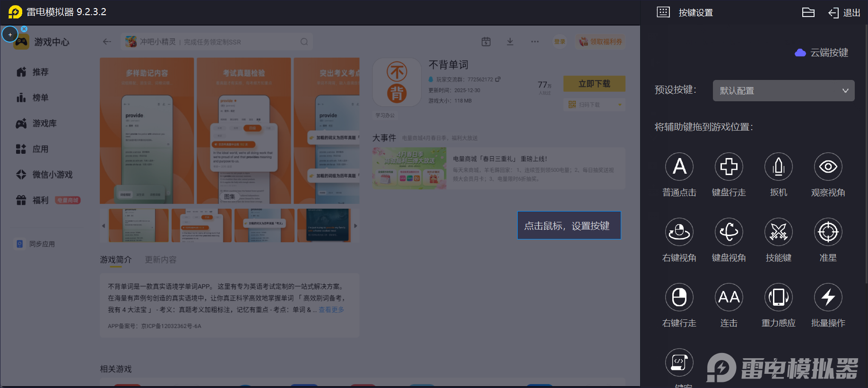This screenshot has height=388, width=868.
Task: Click the 查看更多 link
Action: click(x=331, y=309)
